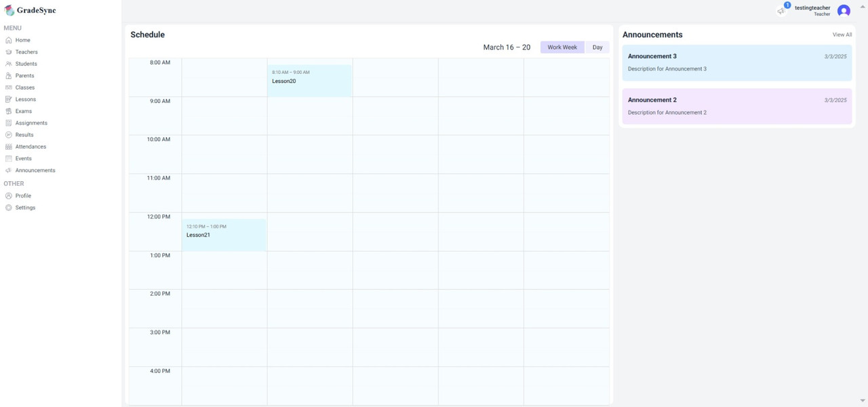This screenshot has height=407, width=868.
Task: Go to Teachers page label
Action: coord(26,52)
